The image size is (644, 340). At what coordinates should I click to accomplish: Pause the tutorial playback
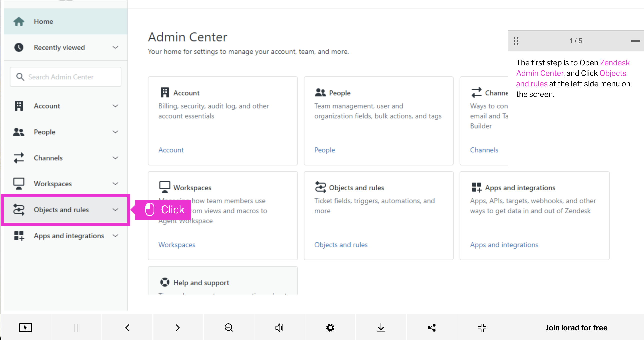click(x=76, y=328)
